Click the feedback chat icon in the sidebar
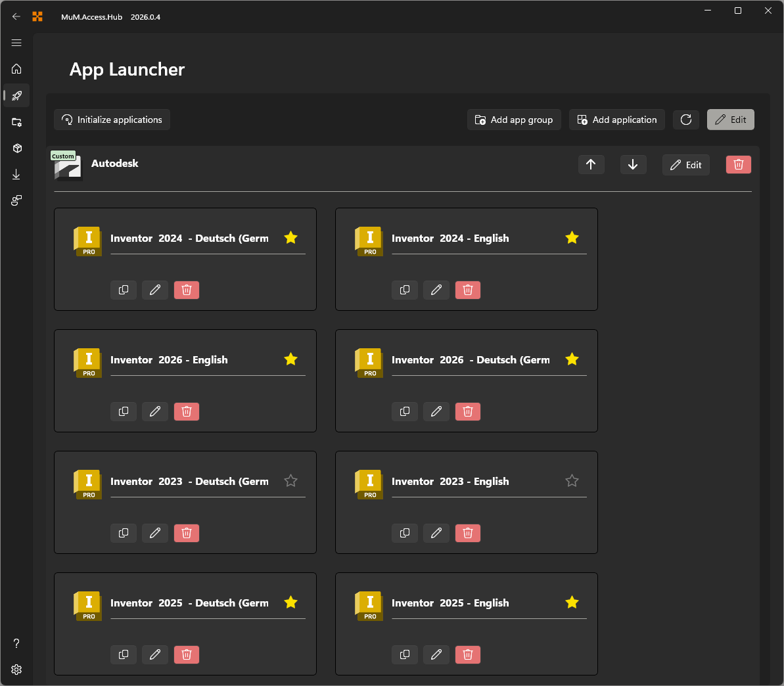The image size is (784, 686). tap(16, 200)
